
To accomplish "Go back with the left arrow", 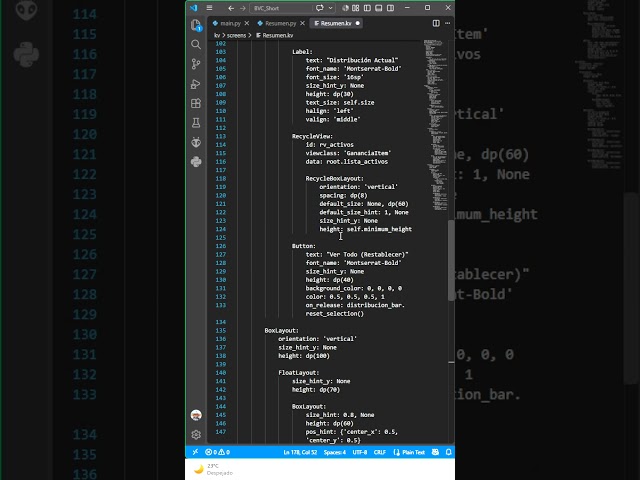I will pyautogui.click(x=231, y=8).
